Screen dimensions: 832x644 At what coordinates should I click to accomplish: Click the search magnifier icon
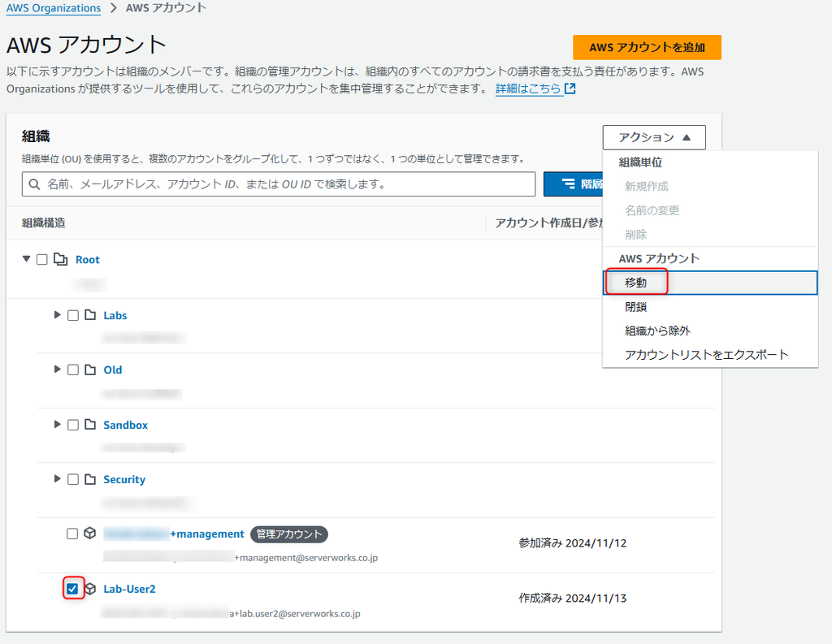(x=34, y=184)
